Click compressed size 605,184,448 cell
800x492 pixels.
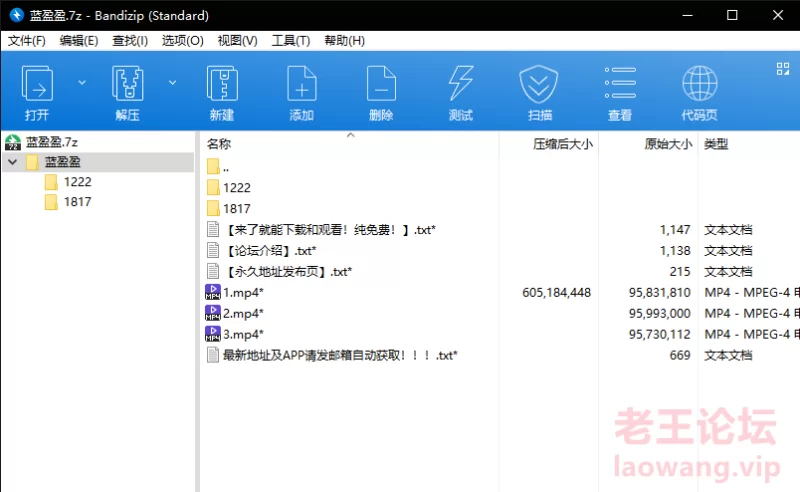(x=556, y=292)
